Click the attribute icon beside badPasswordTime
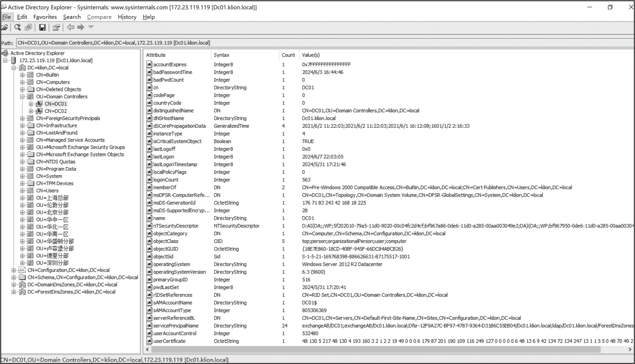 point(149,72)
